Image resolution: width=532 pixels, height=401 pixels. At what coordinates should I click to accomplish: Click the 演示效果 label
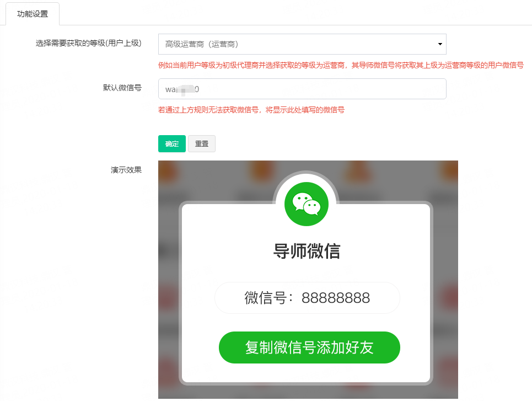pyautogui.click(x=126, y=170)
